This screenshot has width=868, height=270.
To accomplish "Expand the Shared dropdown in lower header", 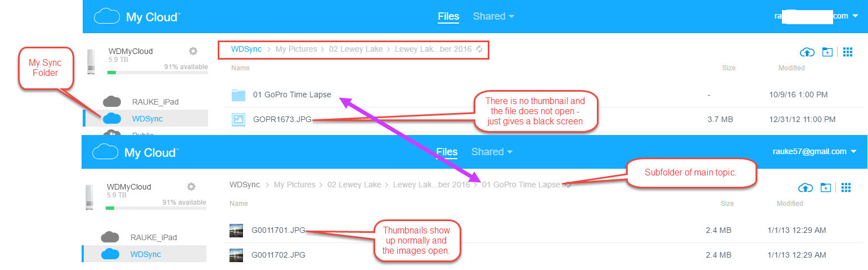I will point(492,152).
